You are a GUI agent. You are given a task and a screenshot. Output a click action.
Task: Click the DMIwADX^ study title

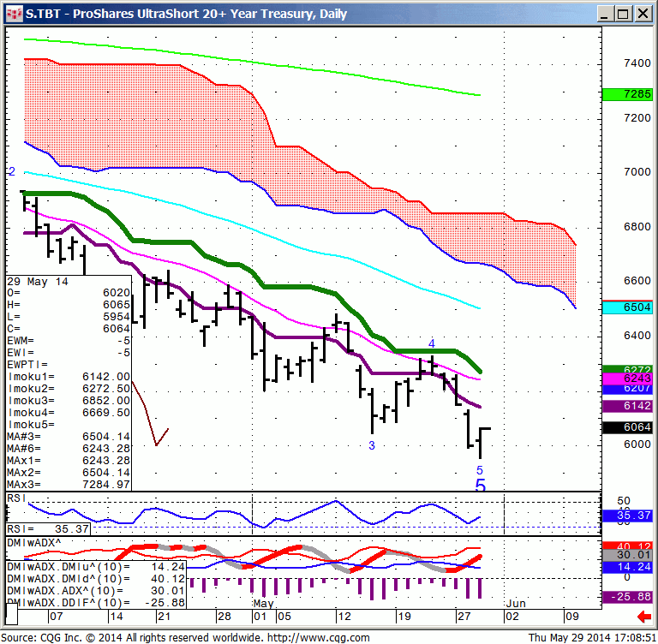34,543
